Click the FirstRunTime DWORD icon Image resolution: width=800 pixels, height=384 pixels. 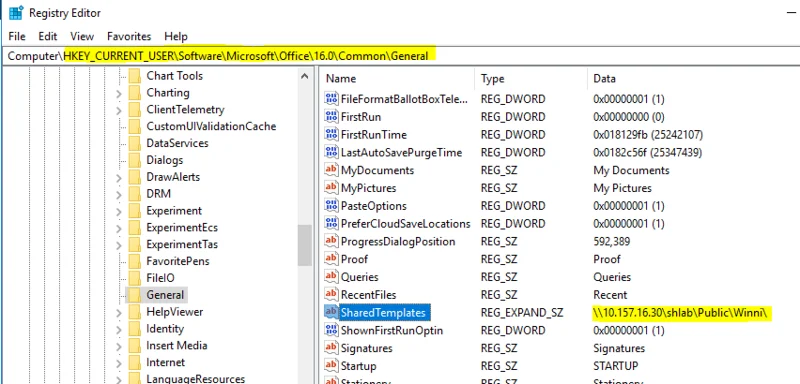[331, 135]
